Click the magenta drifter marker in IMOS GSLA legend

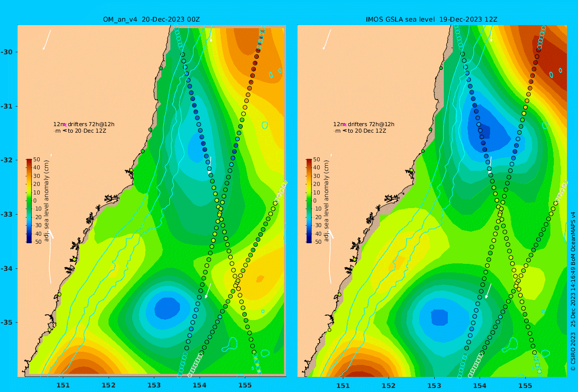click(x=345, y=125)
